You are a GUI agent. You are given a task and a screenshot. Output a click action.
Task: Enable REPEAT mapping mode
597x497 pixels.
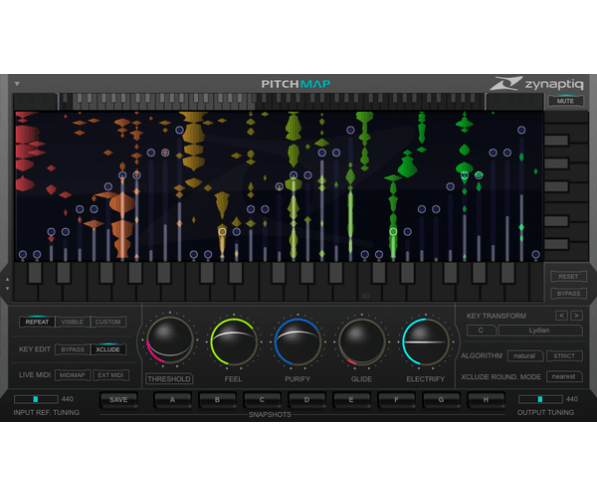pos(37,322)
